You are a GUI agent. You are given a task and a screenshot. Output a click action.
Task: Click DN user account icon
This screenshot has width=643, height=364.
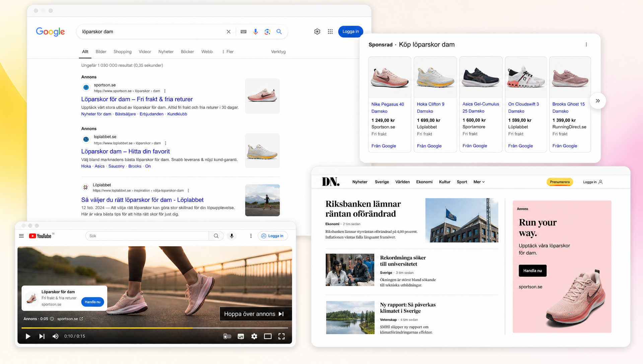pyautogui.click(x=600, y=182)
